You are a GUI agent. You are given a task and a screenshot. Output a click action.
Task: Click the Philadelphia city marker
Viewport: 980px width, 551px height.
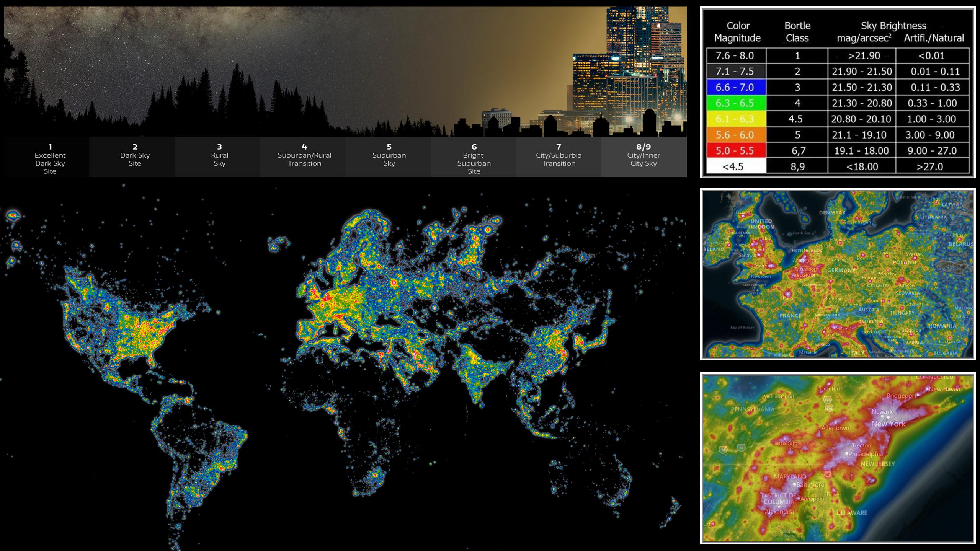point(847,453)
